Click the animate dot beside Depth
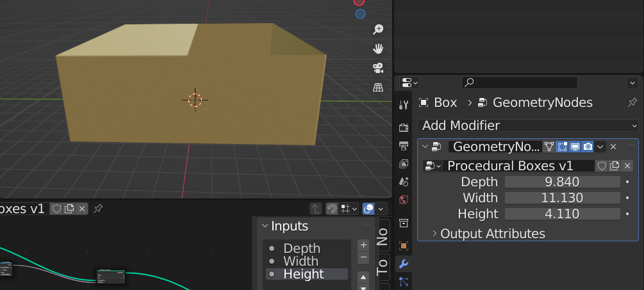Viewport: 644px width, 290px height. click(x=627, y=182)
